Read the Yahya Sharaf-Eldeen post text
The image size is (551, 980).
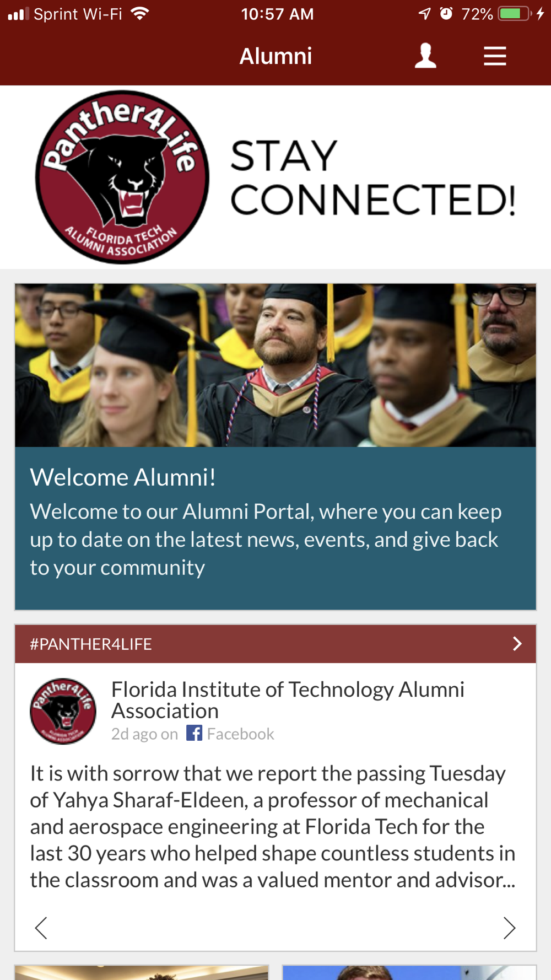click(x=273, y=827)
